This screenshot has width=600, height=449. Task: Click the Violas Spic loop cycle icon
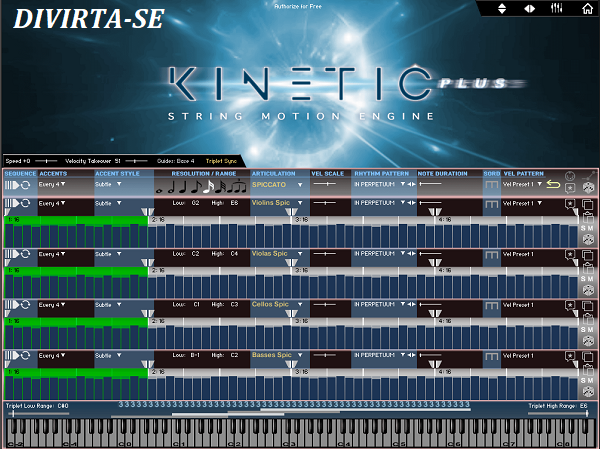click(x=26, y=253)
